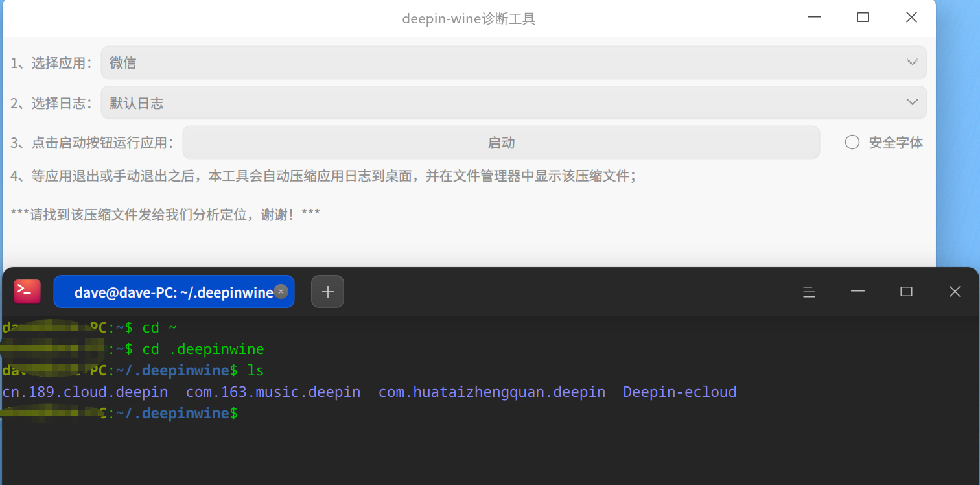The height and width of the screenshot is (485, 980).
Task: Click cn.189.cloud.deepin in the terminal listing
Action: click(x=85, y=392)
